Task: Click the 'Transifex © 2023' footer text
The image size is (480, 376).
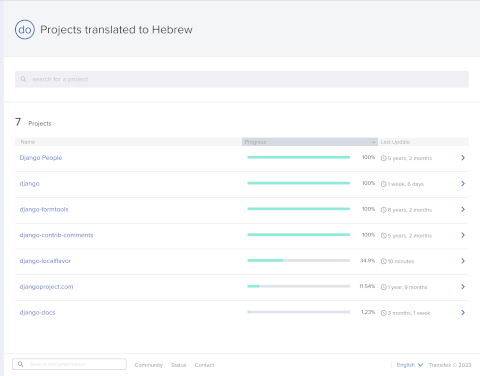Action: [x=450, y=365]
